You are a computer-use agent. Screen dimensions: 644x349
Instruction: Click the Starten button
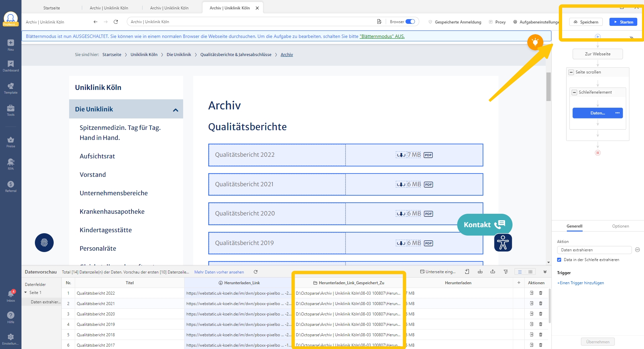pyautogui.click(x=623, y=22)
